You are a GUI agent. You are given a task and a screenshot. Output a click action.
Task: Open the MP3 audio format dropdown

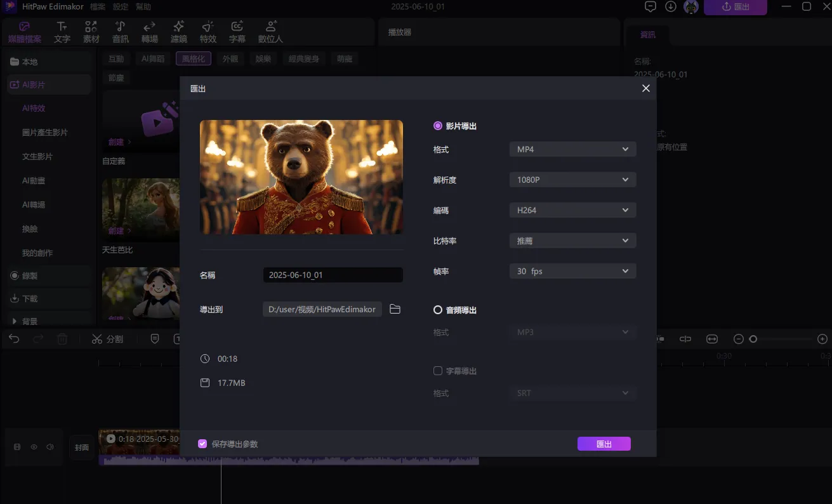572,332
